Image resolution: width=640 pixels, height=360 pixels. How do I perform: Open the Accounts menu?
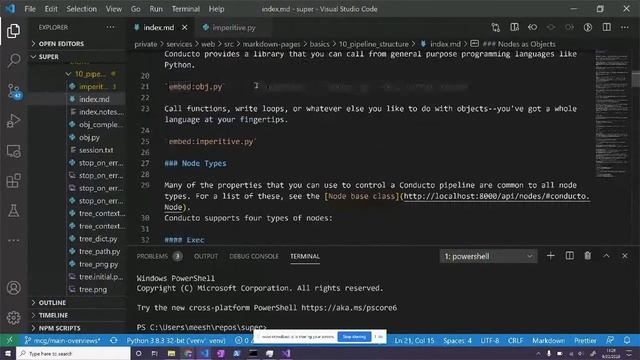13,288
